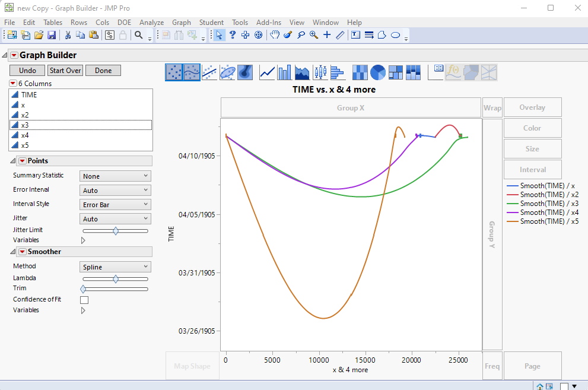This screenshot has width=588, height=390.
Task: Select the Points element icon
Action: coord(174,72)
